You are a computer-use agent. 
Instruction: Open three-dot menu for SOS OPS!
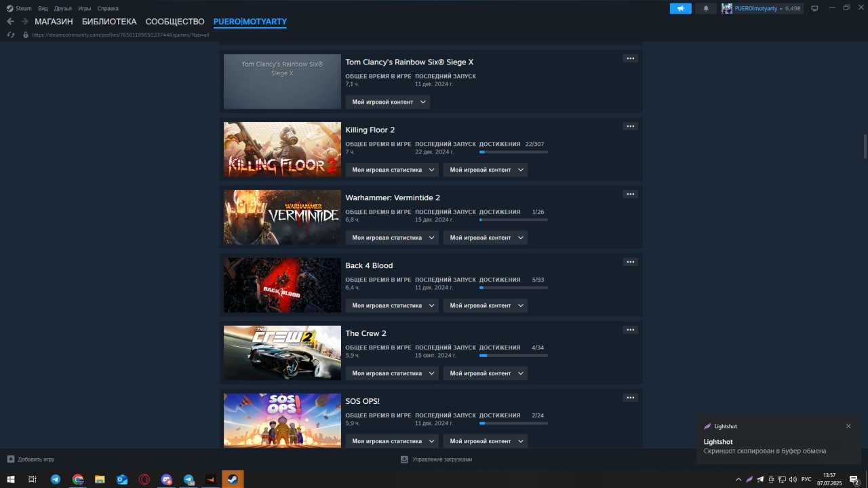[x=631, y=398]
